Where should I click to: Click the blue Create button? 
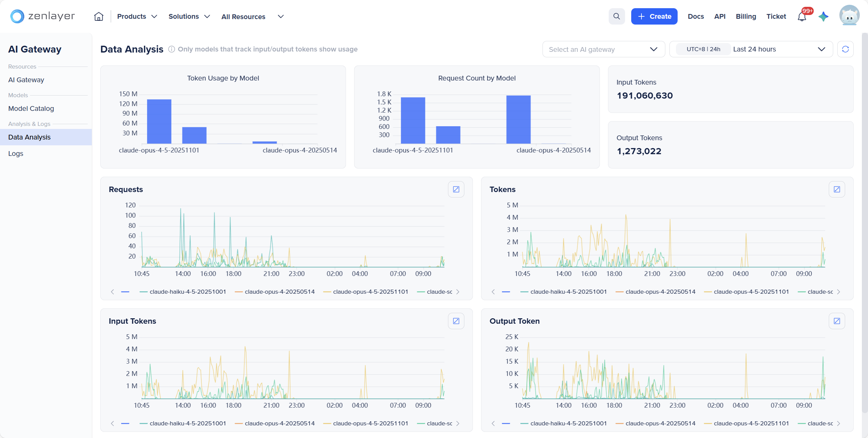654,16
